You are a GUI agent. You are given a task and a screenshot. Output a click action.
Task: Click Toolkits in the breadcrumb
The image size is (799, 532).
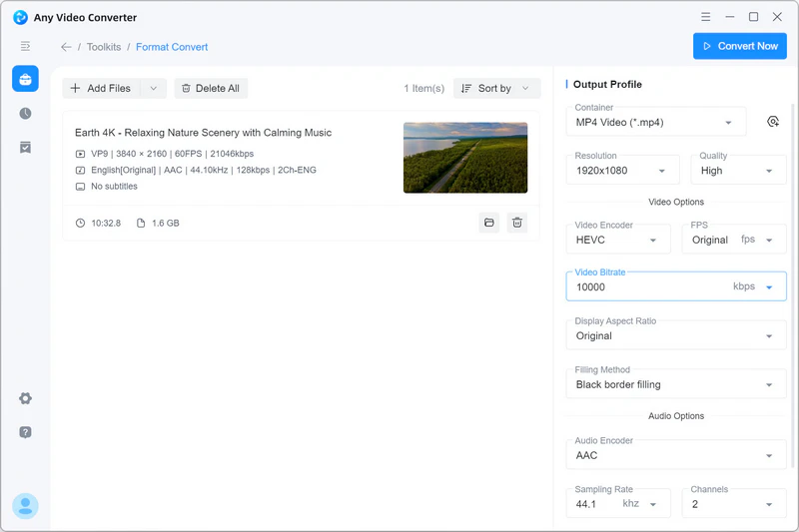click(104, 47)
